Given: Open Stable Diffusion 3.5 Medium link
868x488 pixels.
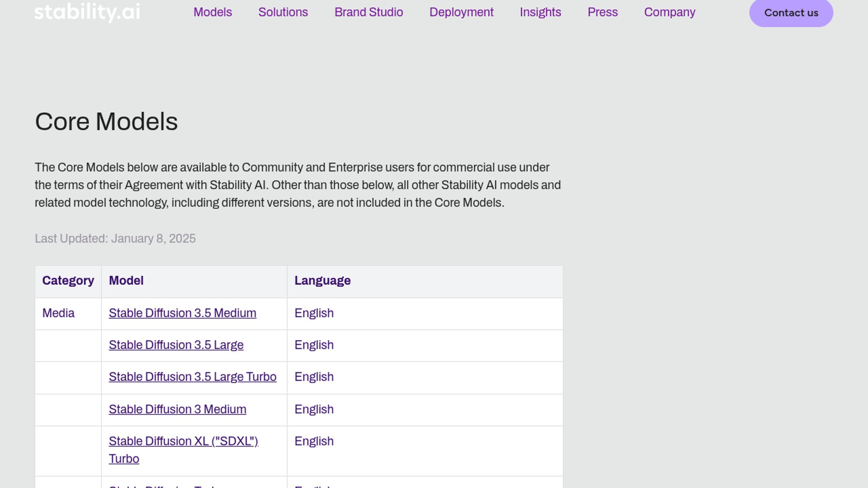Looking at the screenshot, I should click(x=182, y=313).
